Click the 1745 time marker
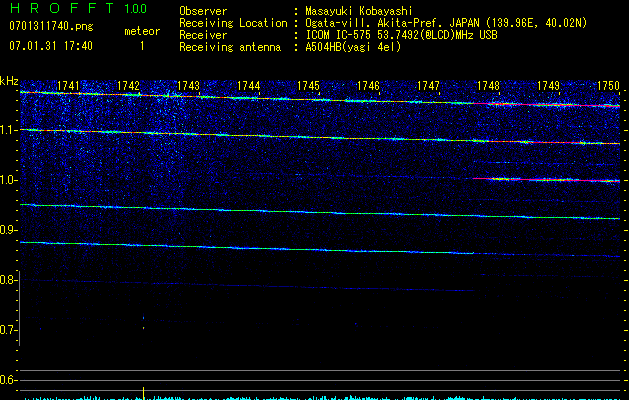 tap(308, 86)
